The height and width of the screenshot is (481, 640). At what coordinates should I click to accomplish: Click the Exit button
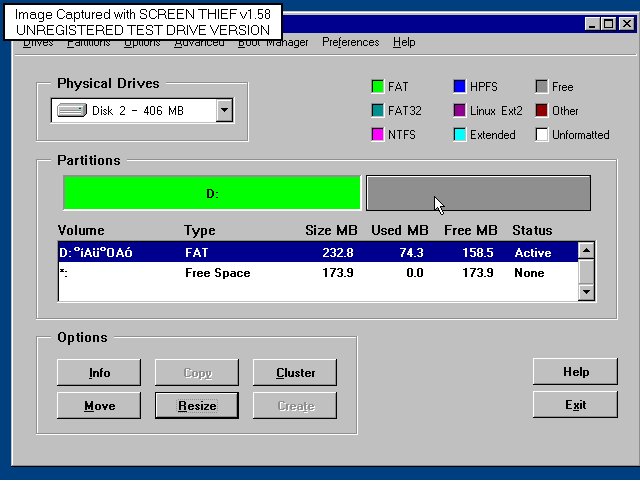[575, 405]
